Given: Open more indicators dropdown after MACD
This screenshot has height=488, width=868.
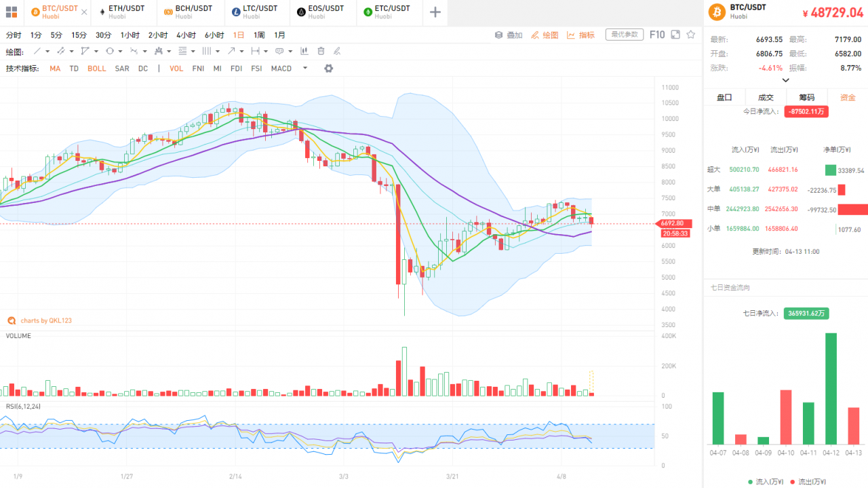Looking at the screenshot, I should (305, 68).
